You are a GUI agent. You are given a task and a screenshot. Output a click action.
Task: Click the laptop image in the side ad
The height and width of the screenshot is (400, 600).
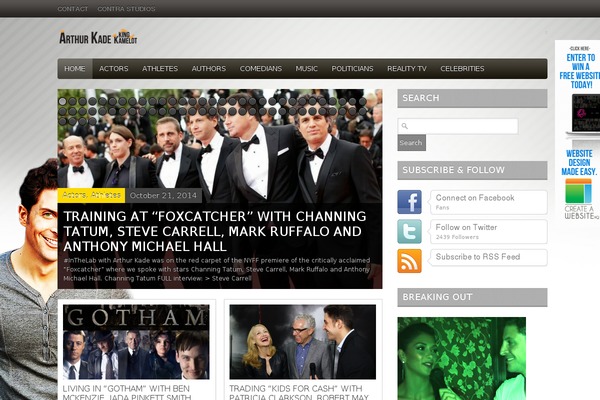tap(585, 114)
